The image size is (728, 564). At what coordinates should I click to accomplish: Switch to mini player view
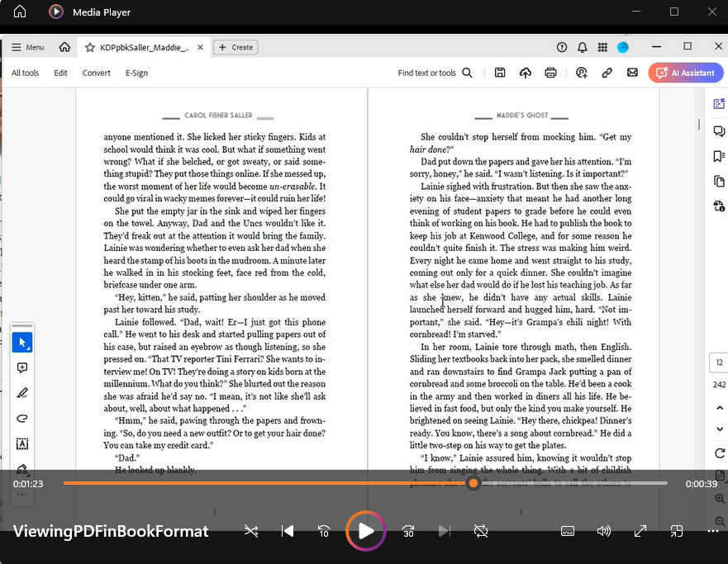click(677, 531)
